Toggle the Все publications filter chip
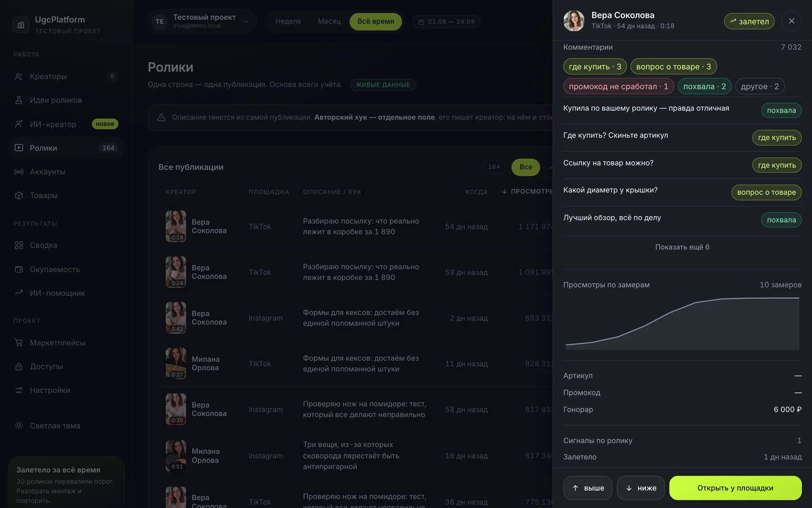The height and width of the screenshot is (508, 812). 526,167
